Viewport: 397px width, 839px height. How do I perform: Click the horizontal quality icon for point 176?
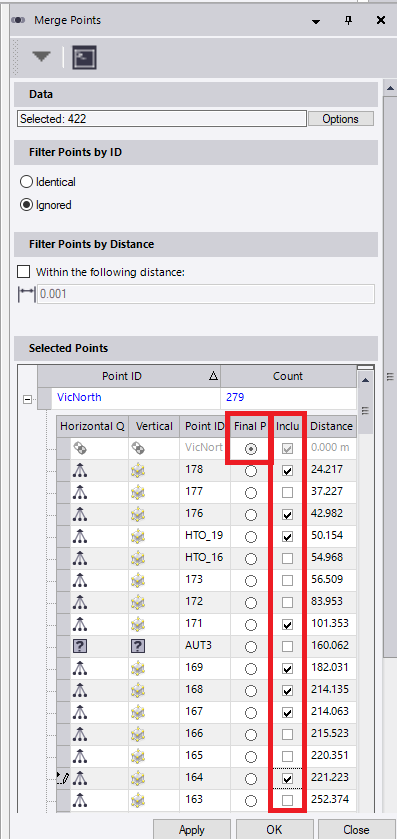click(x=80, y=514)
